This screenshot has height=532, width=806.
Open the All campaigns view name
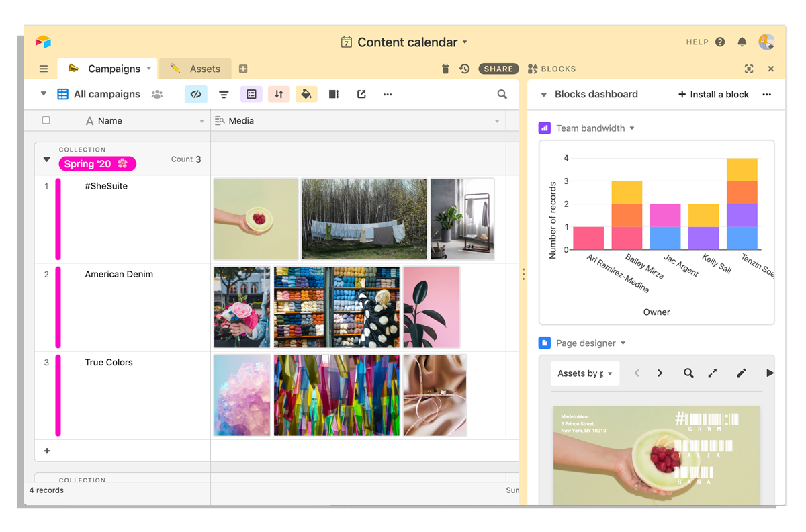pos(107,94)
